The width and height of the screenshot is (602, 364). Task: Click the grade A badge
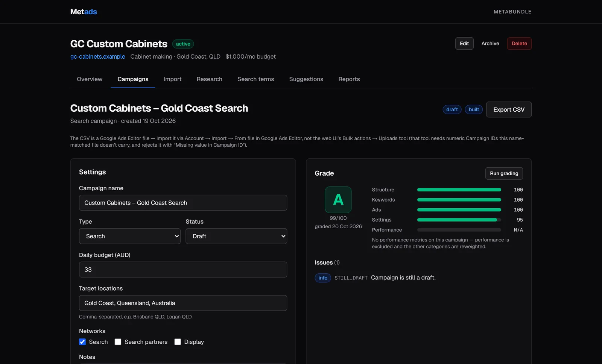click(338, 200)
